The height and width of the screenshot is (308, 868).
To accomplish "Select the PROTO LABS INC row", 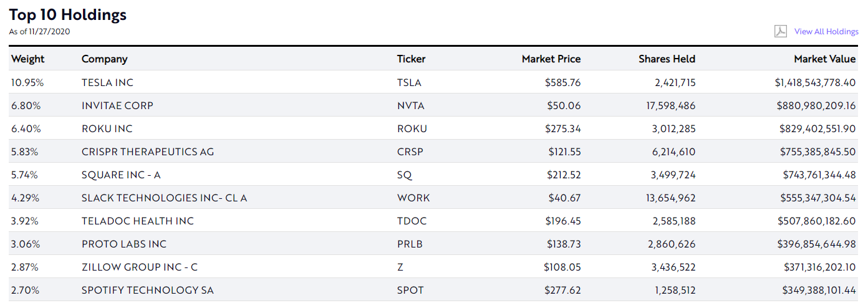I will point(124,244).
